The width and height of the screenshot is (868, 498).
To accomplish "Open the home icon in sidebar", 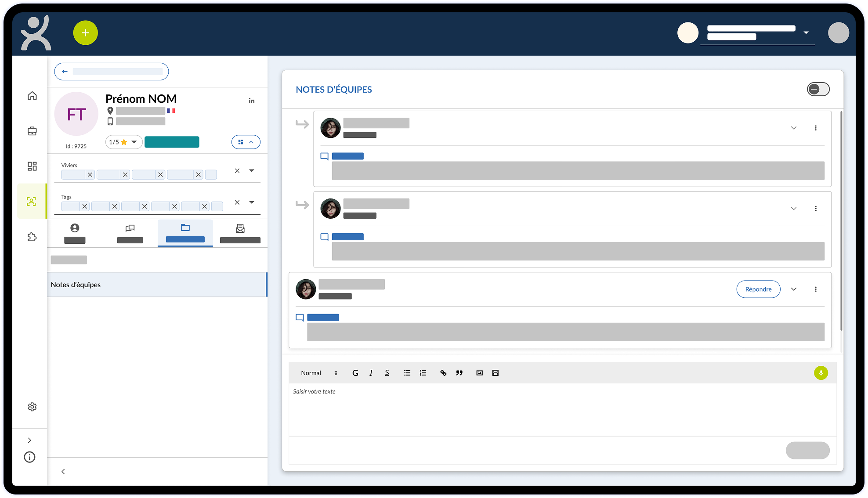I will (x=32, y=96).
